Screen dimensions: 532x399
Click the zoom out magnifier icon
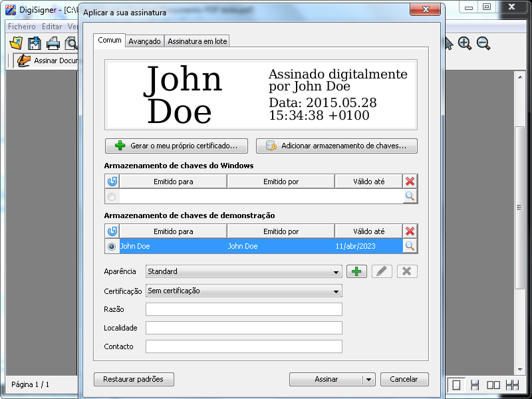[x=483, y=44]
